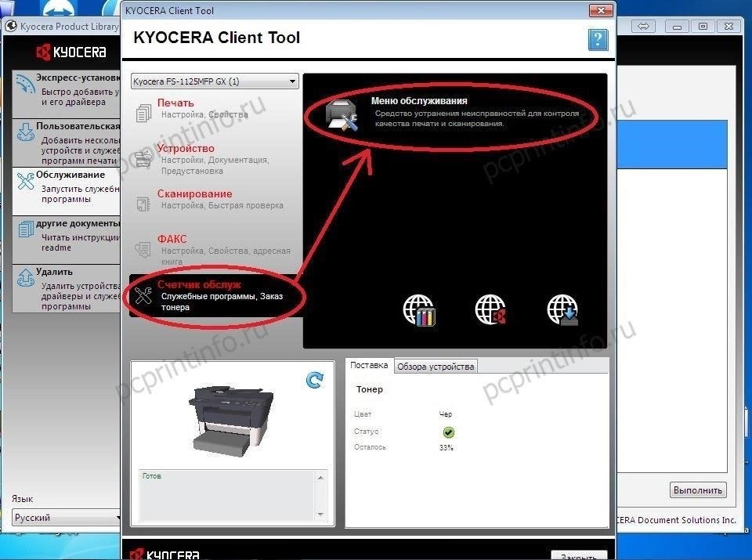
Task: Select другие документы in Product Library
Action: 66,240
